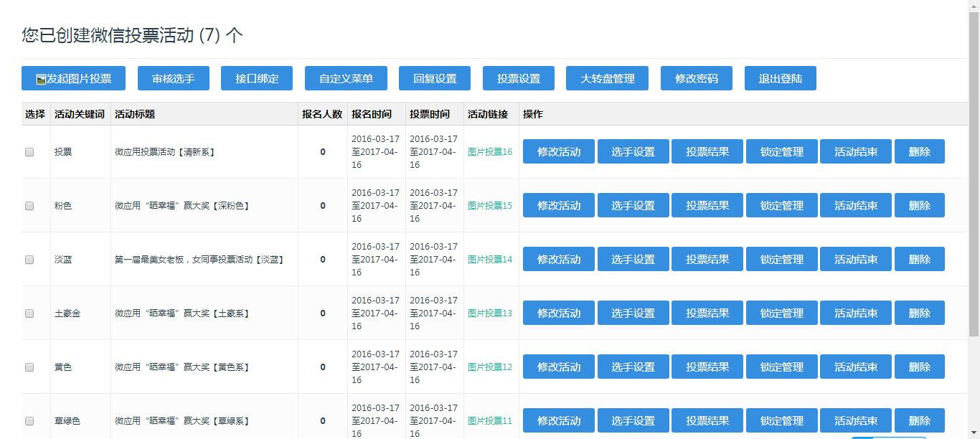Image resolution: width=980 pixels, height=439 pixels.
Task: Delete the 粉色 activity
Action: coord(920,205)
